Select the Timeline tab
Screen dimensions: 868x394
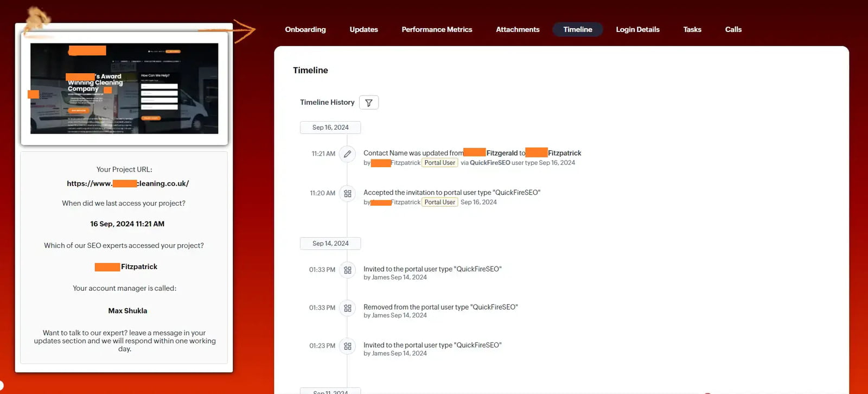[577, 29]
